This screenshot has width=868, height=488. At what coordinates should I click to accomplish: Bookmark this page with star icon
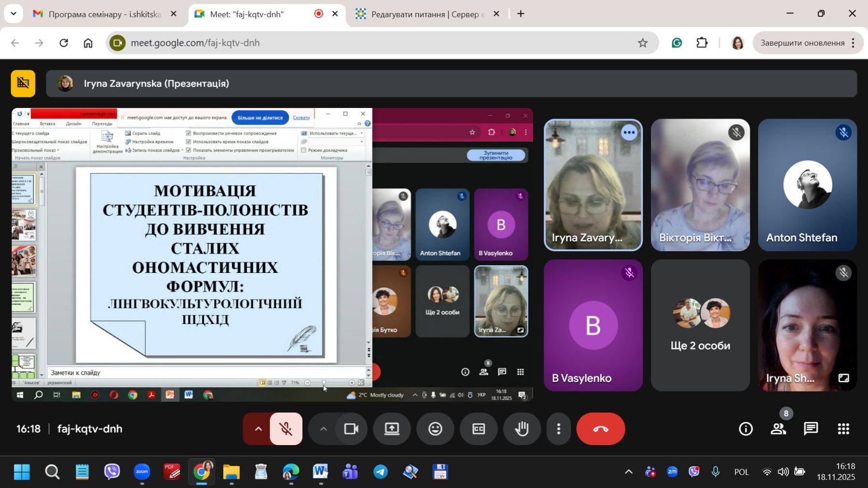[x=642, y=43]
